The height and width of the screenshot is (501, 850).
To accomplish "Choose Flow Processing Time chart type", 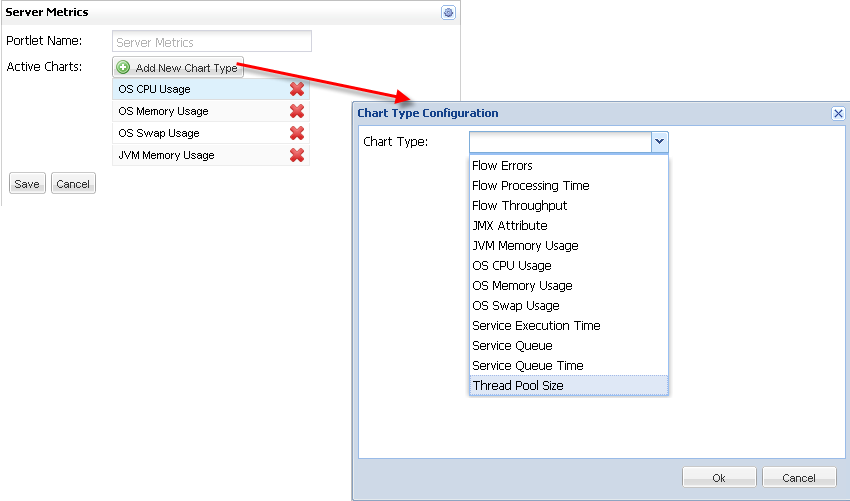I will [x=569, y=185].
